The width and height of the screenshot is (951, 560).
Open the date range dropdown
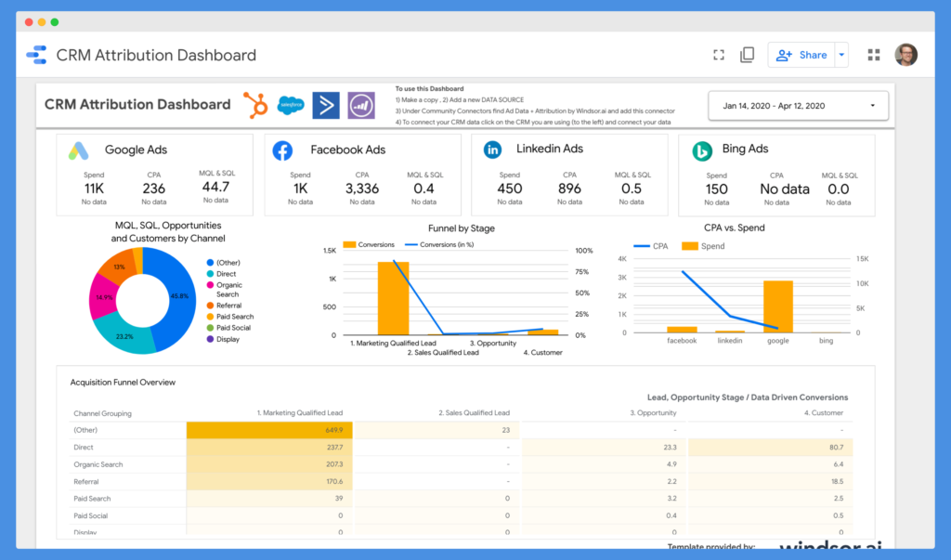(798, 106)
